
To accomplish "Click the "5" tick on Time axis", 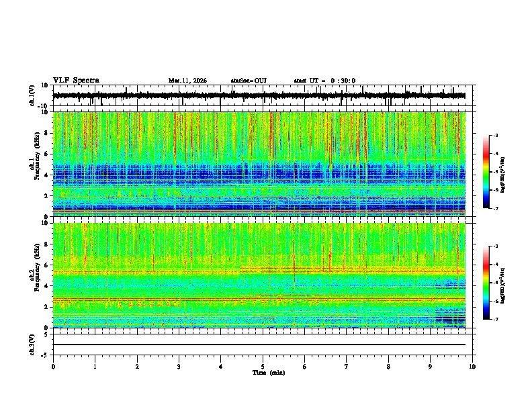I will [263, 367].
